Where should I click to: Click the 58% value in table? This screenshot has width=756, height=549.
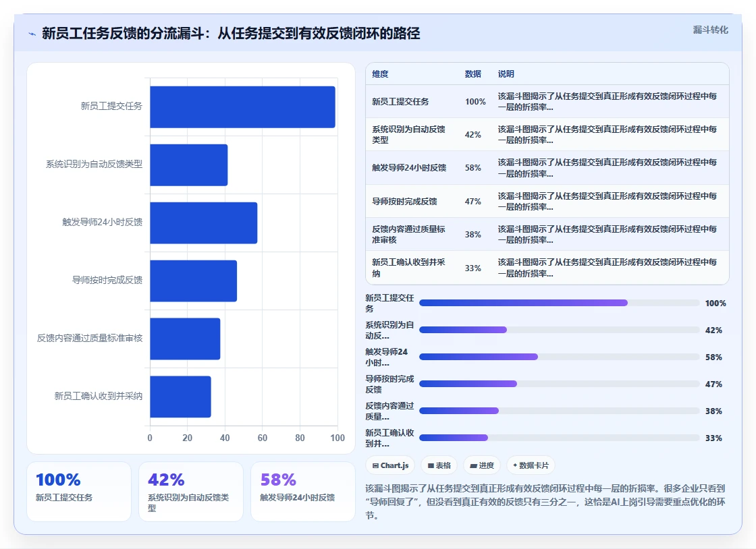coord(473,167)
